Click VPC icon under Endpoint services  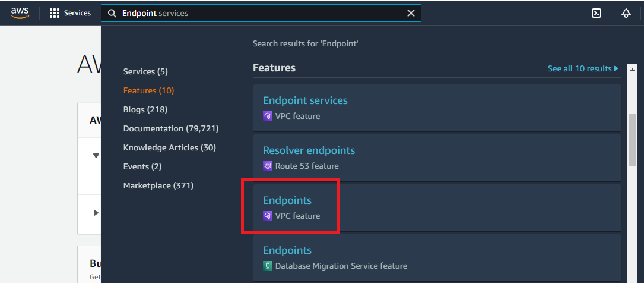(x=268, y=116)
